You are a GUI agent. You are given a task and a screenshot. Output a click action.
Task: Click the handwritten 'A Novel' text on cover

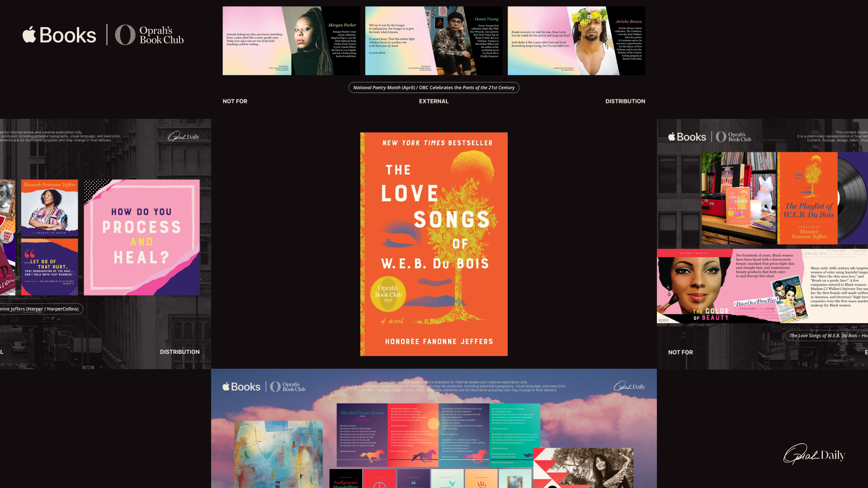(392, 321)
